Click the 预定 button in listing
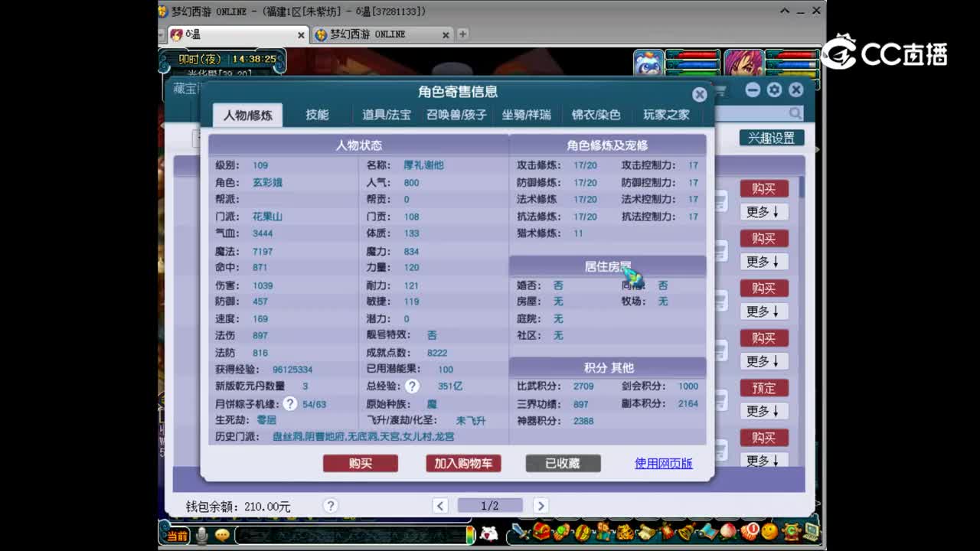Viewport: 980px width, 551px height. [764, 388]
